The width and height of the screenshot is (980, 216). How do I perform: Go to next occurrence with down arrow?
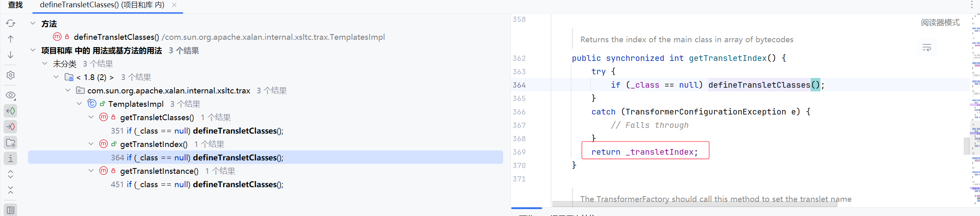[x=11, y=55]
